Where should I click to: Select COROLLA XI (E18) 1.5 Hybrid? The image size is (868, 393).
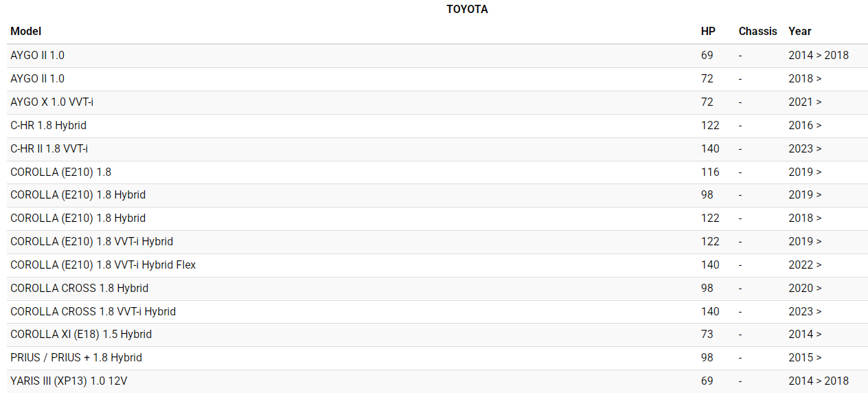[437, 335]
